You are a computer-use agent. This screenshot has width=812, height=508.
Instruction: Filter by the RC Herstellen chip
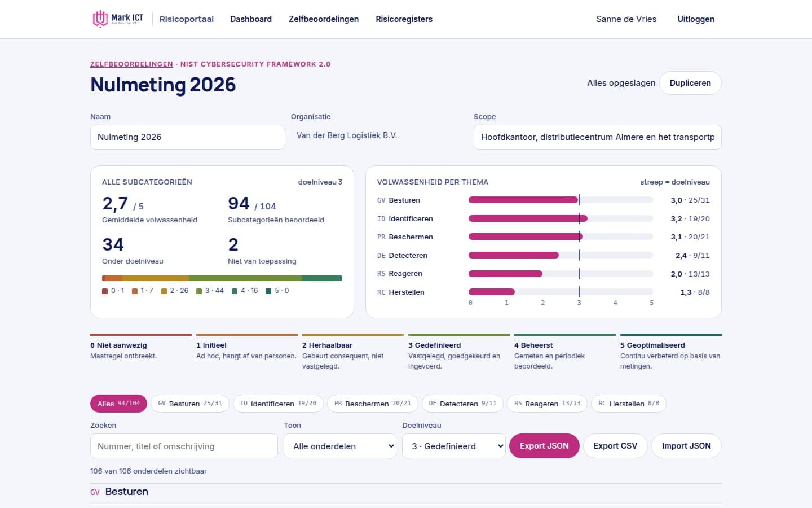click(x=629, y=404)
